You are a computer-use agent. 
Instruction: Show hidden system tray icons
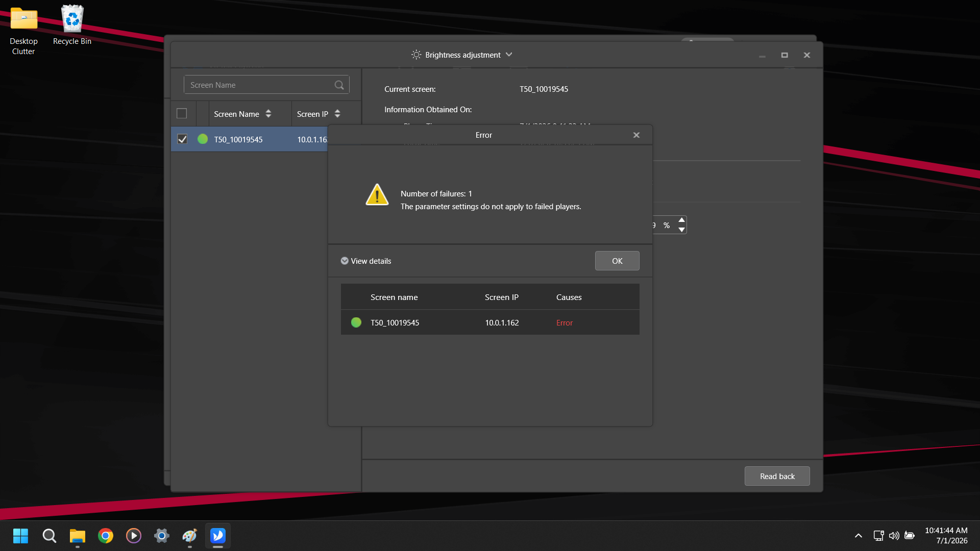pos(859,536)
